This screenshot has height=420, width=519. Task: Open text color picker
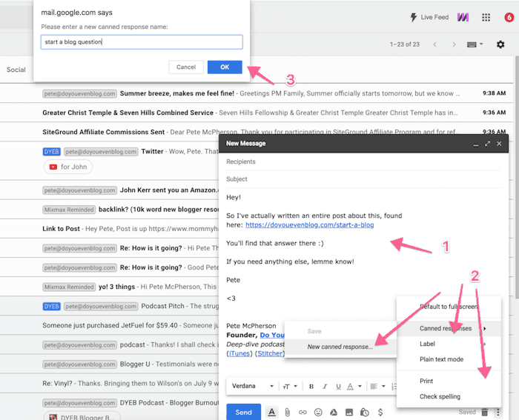point(354,386)
